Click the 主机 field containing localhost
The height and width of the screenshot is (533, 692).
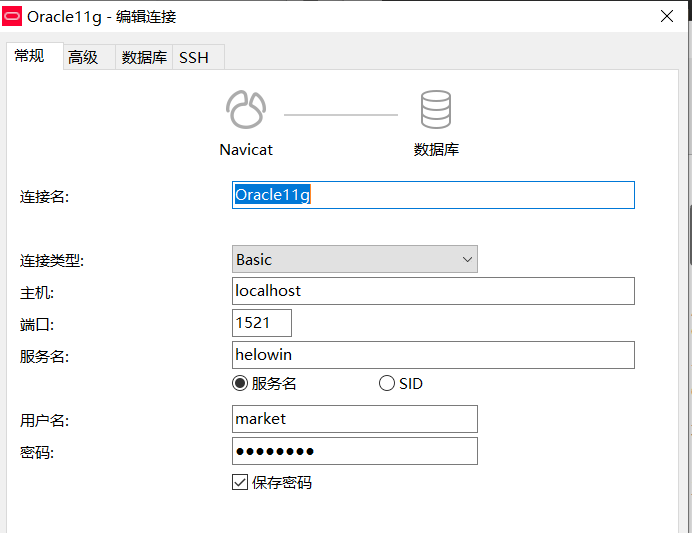click(433, 291)
